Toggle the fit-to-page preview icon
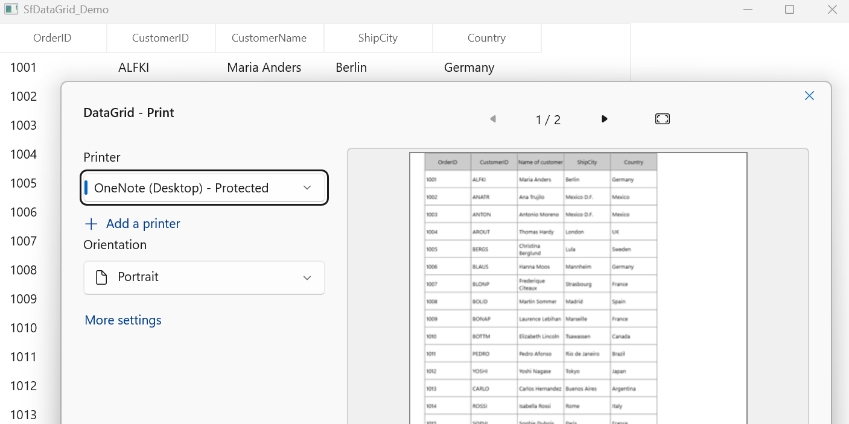The width and height of the screenshot is (849, 424). tap(662, 119)
